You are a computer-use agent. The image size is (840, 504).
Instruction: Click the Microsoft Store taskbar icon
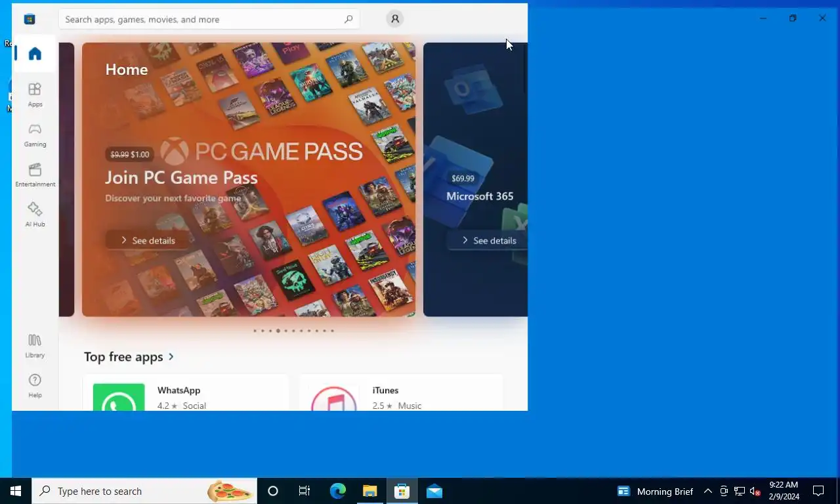(x=402, y=491)
